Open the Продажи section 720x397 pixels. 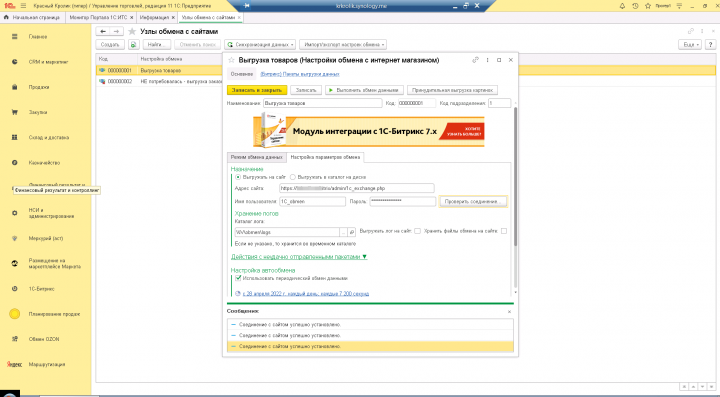[x=39, y=87]
